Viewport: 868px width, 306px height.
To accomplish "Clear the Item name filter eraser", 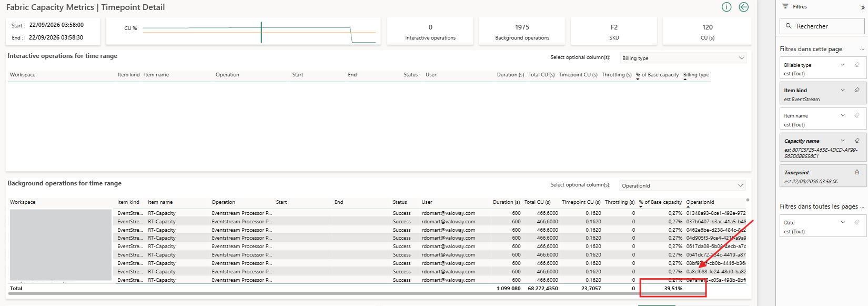I will (857, 115).
